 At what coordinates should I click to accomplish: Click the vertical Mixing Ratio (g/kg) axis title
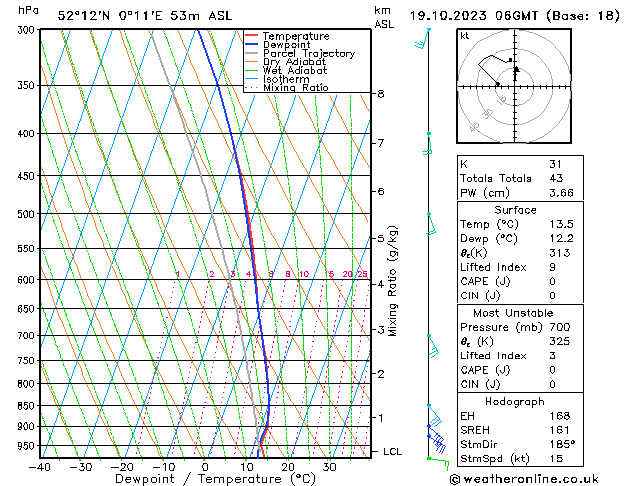(x=393, y=281)
